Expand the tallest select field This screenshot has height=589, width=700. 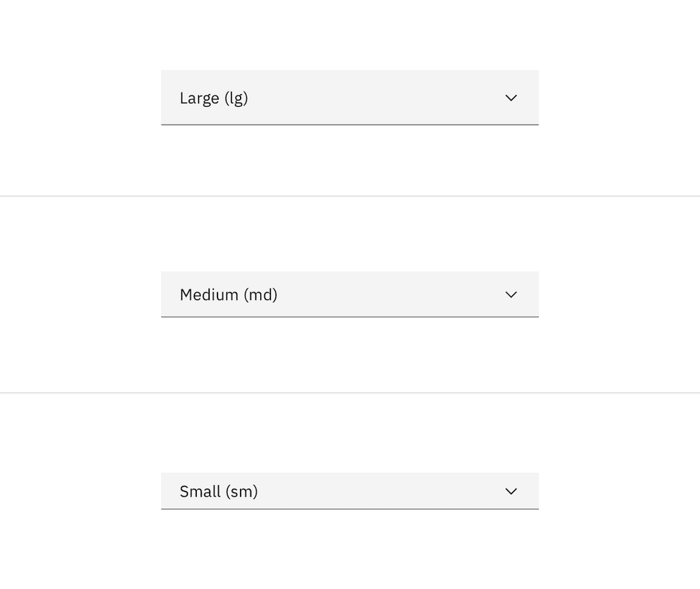(349, 97)
